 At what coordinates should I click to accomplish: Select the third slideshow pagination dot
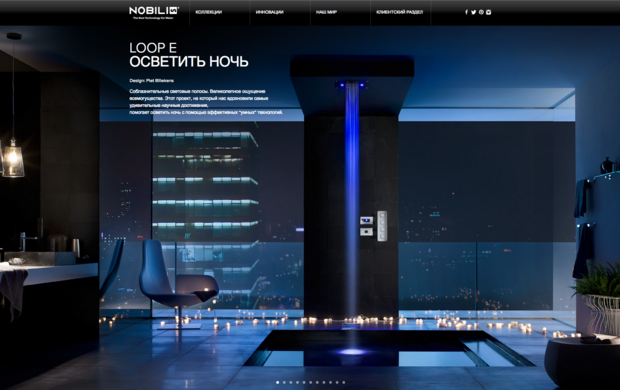tap(291, 382)
